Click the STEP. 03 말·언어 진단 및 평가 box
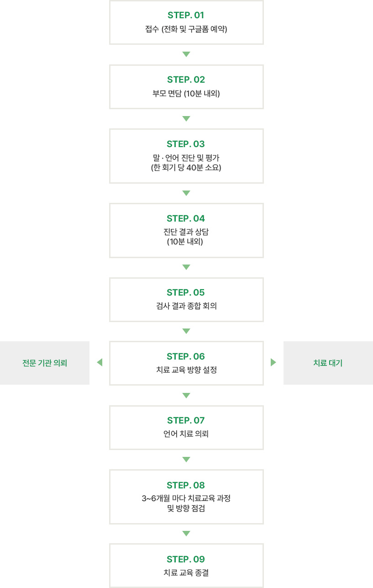The height and width of the screenshot is (588, 373). click(186, 156)
